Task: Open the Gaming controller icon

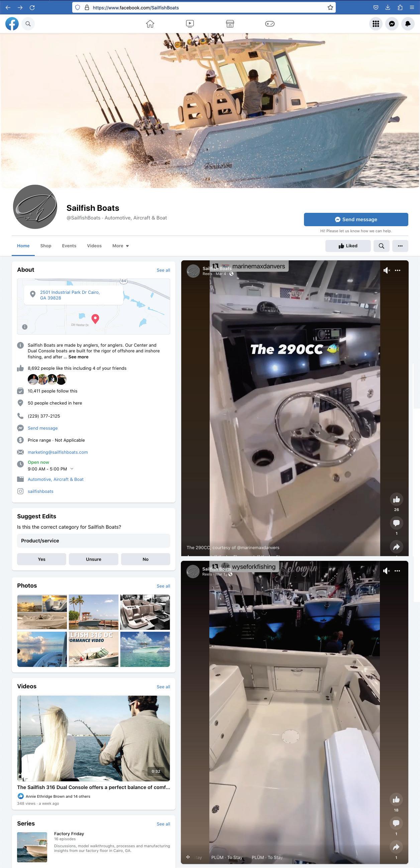Action: 270,24
